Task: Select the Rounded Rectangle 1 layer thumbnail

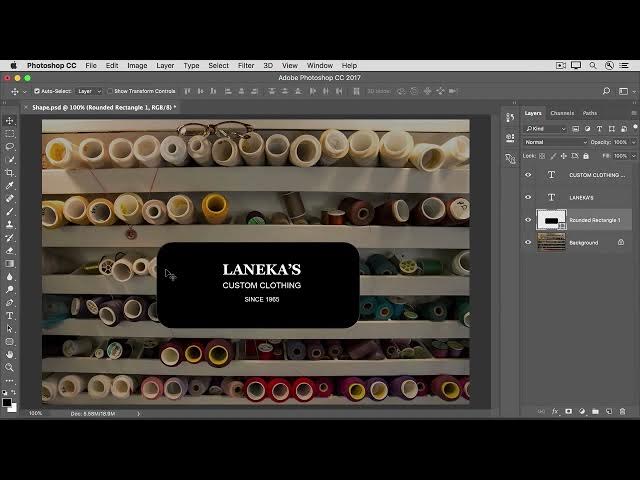Action: point(551,220)
